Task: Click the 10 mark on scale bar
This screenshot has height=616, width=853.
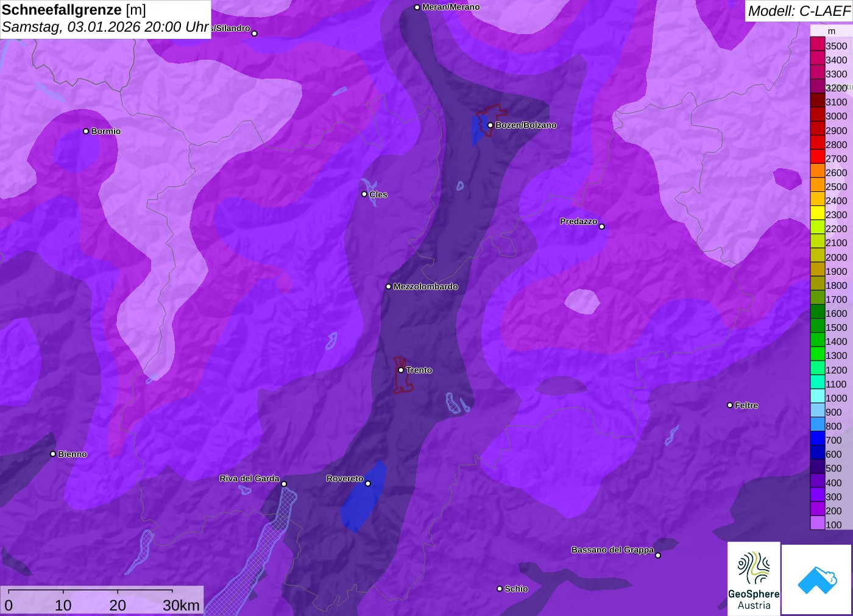Action: [63, 605]
